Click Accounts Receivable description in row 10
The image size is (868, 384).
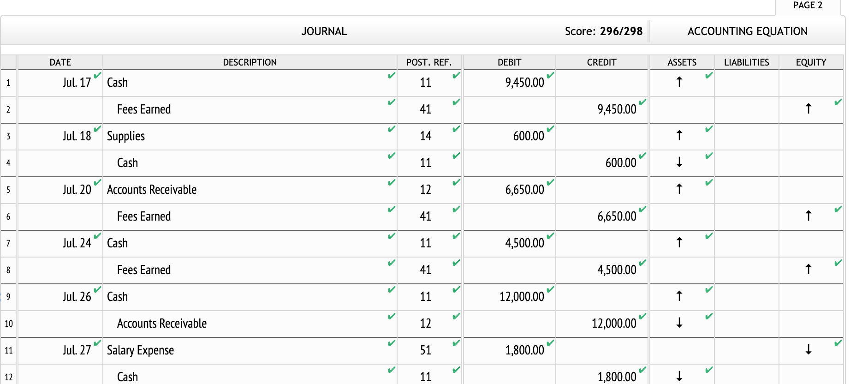click(161, 324)
